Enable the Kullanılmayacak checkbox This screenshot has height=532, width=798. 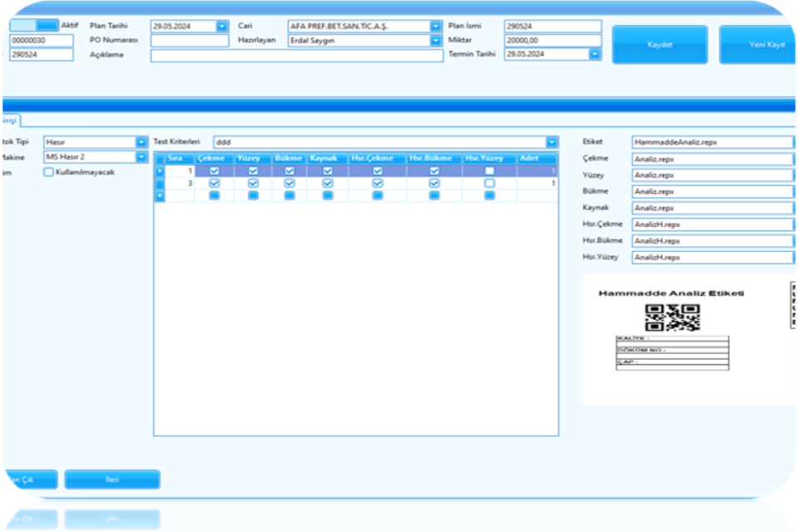click(49, 172)
